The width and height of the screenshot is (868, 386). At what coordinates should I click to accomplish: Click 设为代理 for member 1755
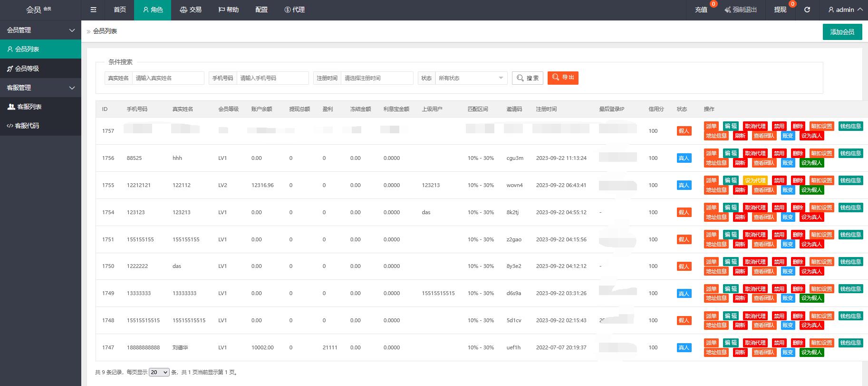pos(755,180)
